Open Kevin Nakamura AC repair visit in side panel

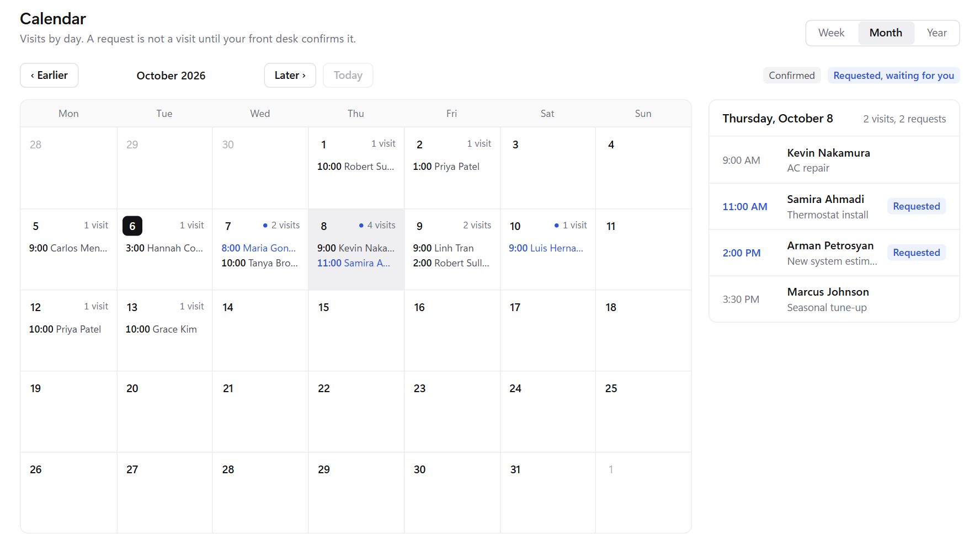click(834, 160)
